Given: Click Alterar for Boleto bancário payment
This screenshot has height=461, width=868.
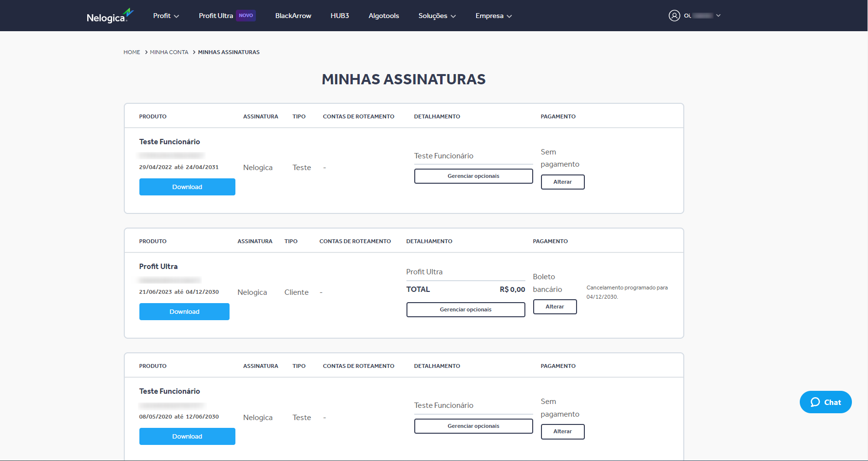Looking at the screenshot, I should (x=555, y=307).
